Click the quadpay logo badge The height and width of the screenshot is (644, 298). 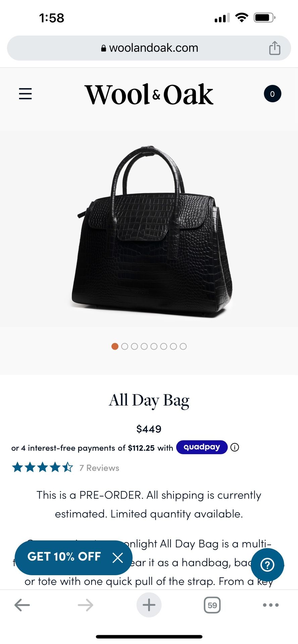point(202,447)
